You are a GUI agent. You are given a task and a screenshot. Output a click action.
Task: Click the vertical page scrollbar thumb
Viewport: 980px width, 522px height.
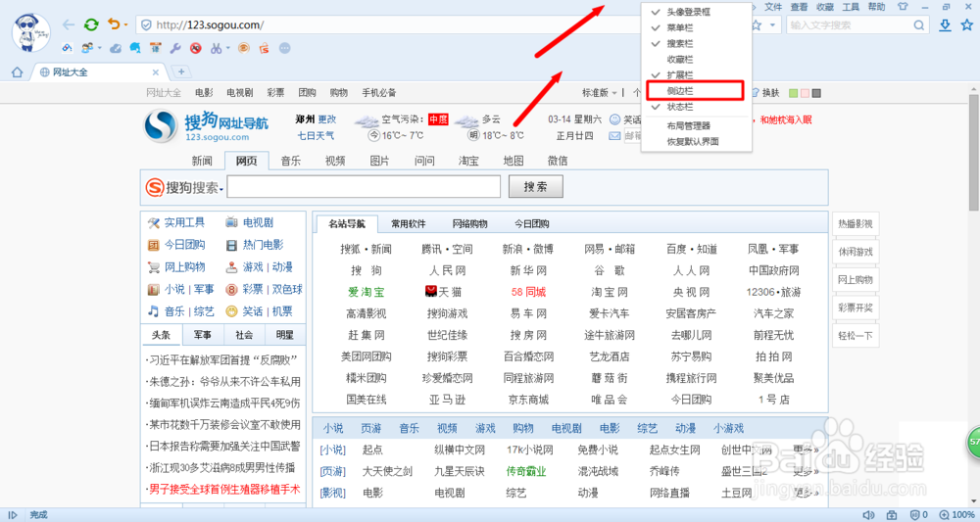[x=974, y=153]
